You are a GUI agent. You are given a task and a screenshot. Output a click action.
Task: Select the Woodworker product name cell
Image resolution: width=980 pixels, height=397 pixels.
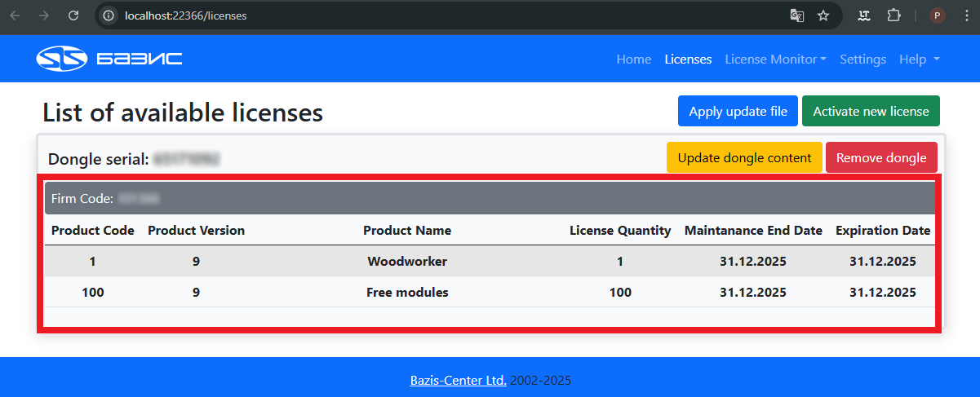tap(407, 262)
